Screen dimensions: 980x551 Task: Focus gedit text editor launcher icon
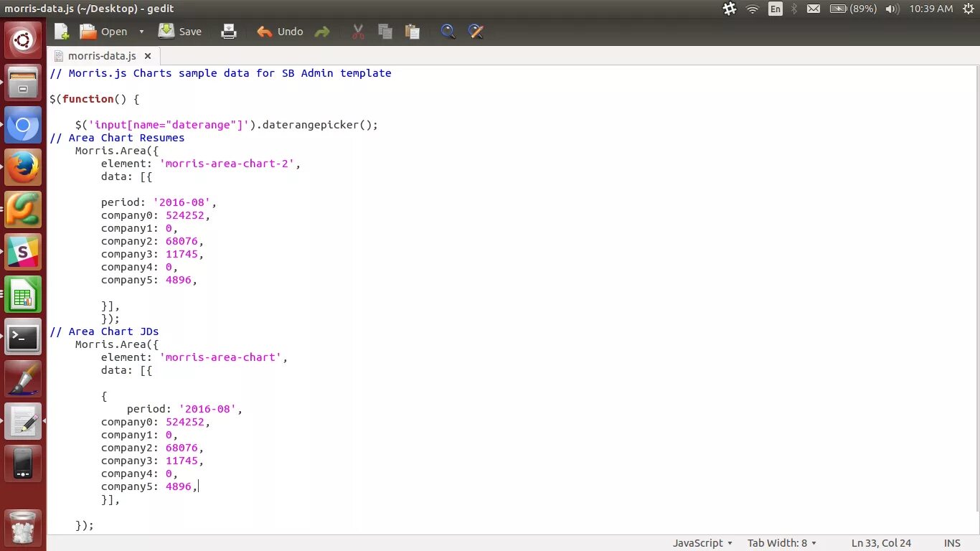pos(23,421)
